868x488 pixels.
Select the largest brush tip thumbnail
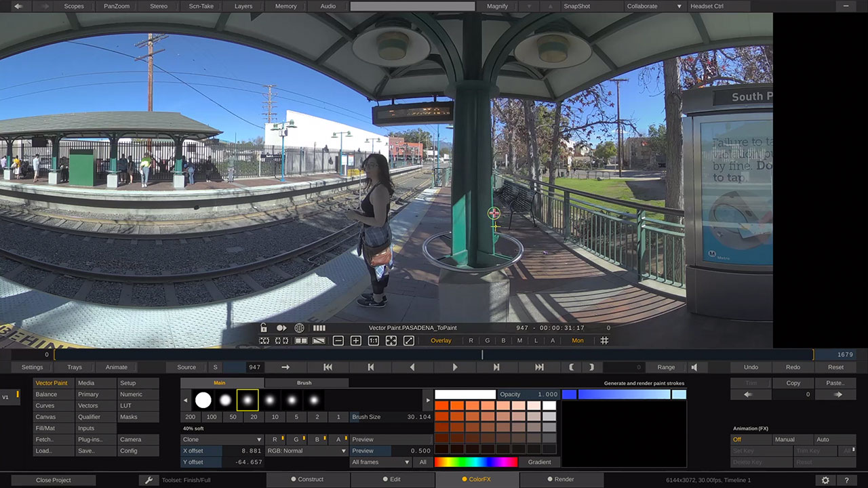(x=203, y=400)
